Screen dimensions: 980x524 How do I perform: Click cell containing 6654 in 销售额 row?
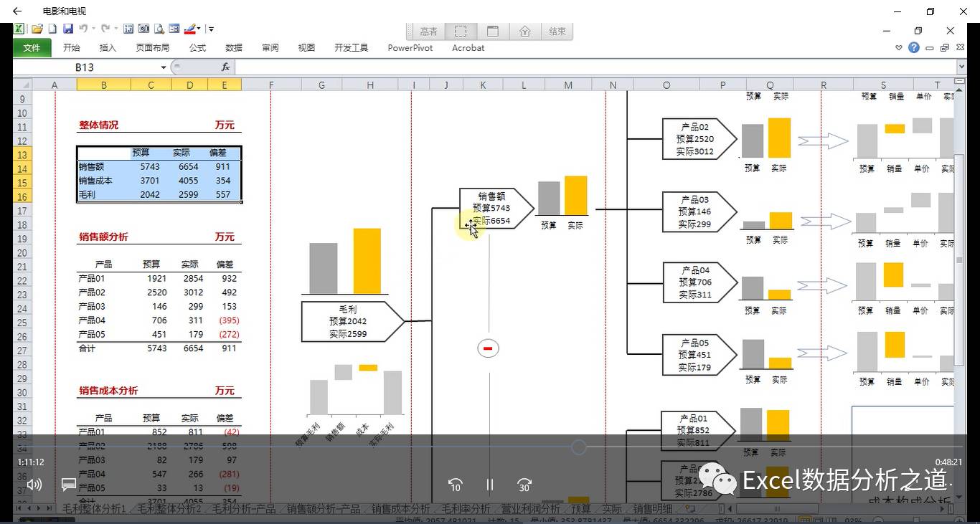pos(190,166)
